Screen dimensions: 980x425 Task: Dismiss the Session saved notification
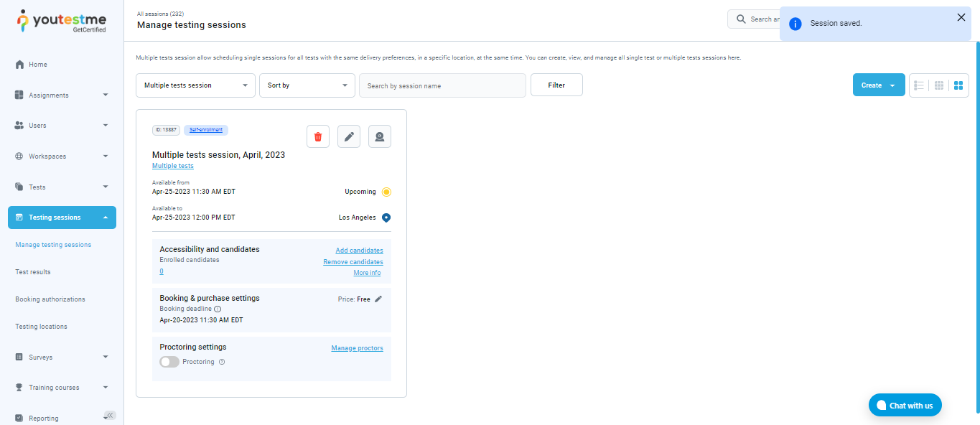(x=961, y=17)
